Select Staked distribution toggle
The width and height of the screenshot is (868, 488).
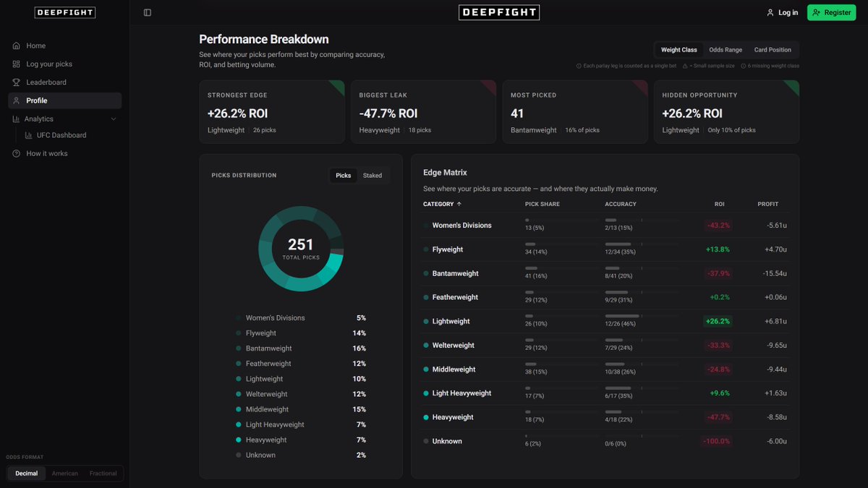point(373,175)
